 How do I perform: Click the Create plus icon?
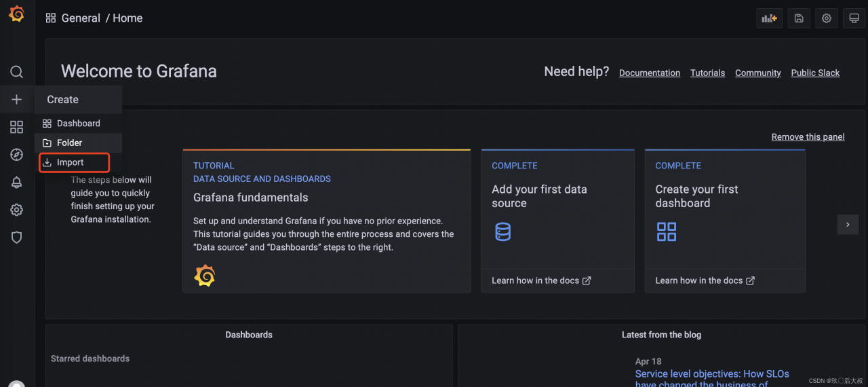tap(17, 100)
